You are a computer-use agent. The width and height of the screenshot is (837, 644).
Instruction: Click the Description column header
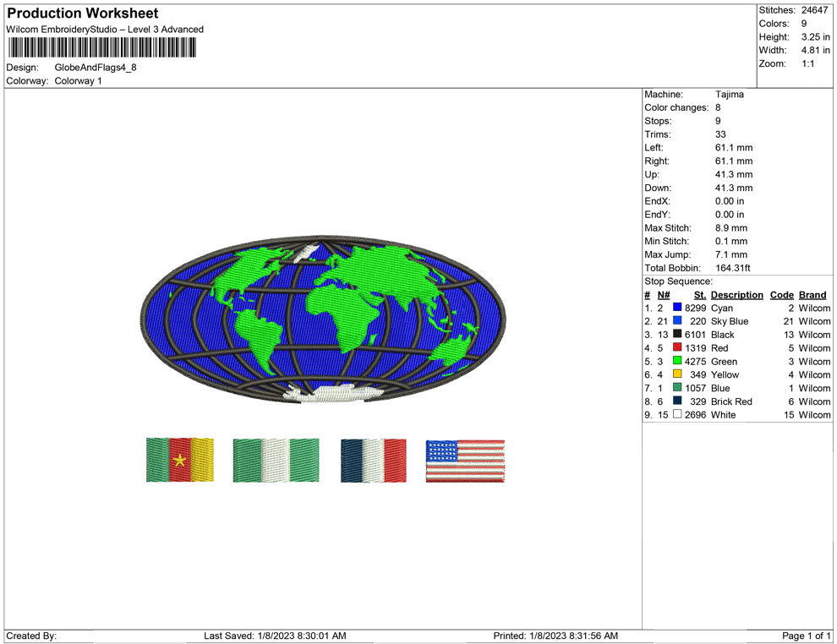(736, 295)
